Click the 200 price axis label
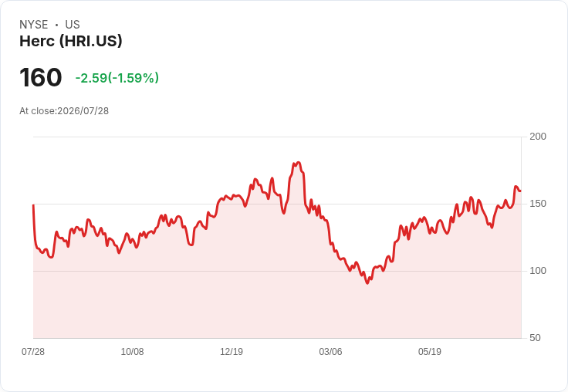Image resolution: width=568 pixels, height=392 pixels. point(538,137)
